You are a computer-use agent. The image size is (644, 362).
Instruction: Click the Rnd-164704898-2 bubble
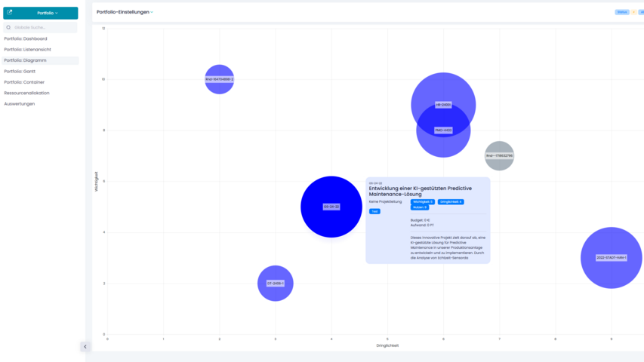pyautogui.click(x=219, y=79)
